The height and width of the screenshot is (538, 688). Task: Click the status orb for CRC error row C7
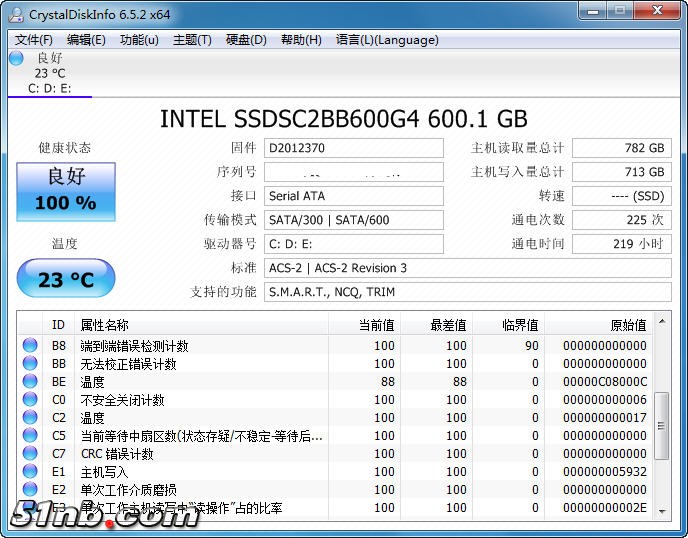click(x=30, y=454)
